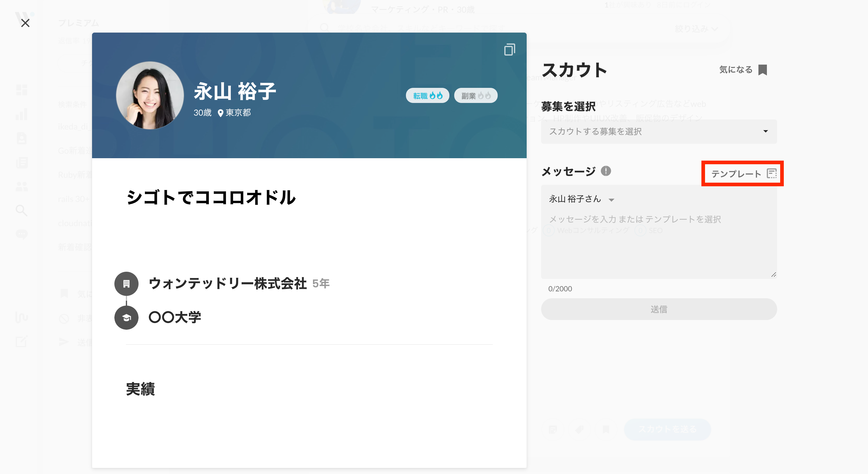Click the 30歳 age text
Viewport: 868px width, 474px height.
(x=203, y=113)
